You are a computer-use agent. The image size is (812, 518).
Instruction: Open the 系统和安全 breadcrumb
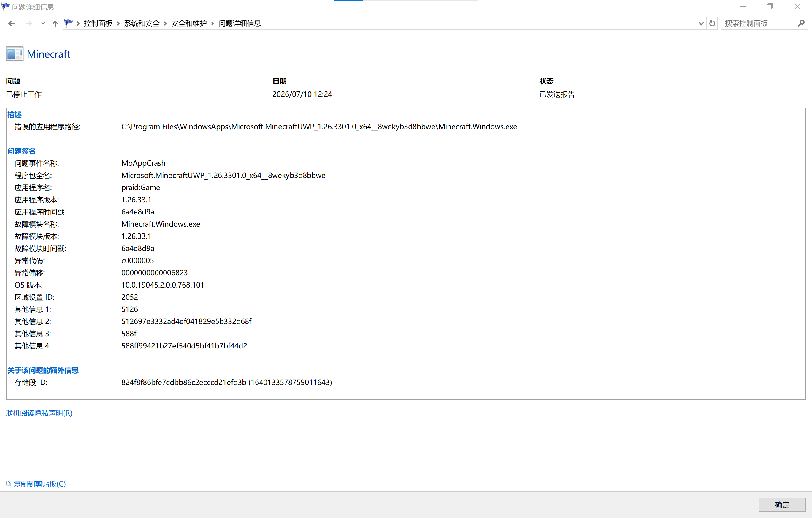click(142, 23)
